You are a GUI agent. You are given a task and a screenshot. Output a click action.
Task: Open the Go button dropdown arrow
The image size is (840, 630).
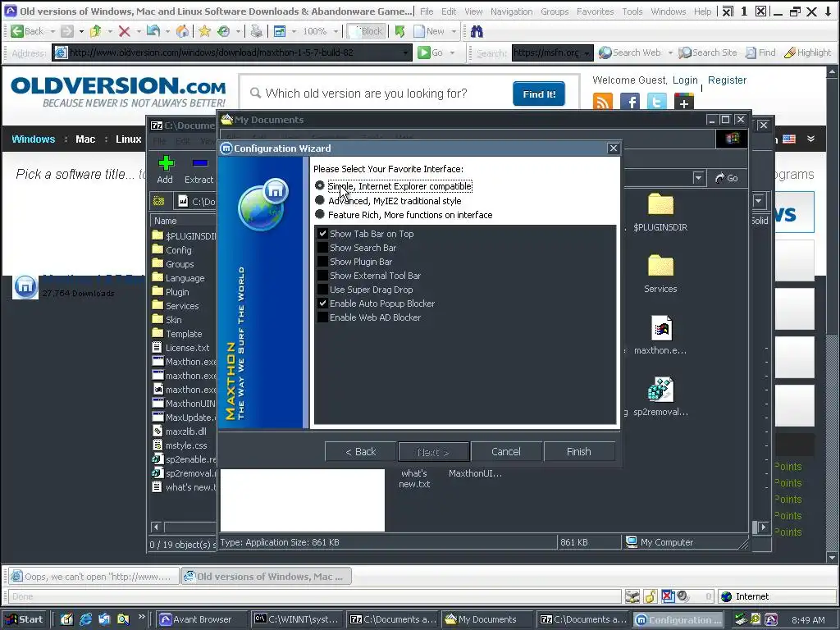(452, 52)
